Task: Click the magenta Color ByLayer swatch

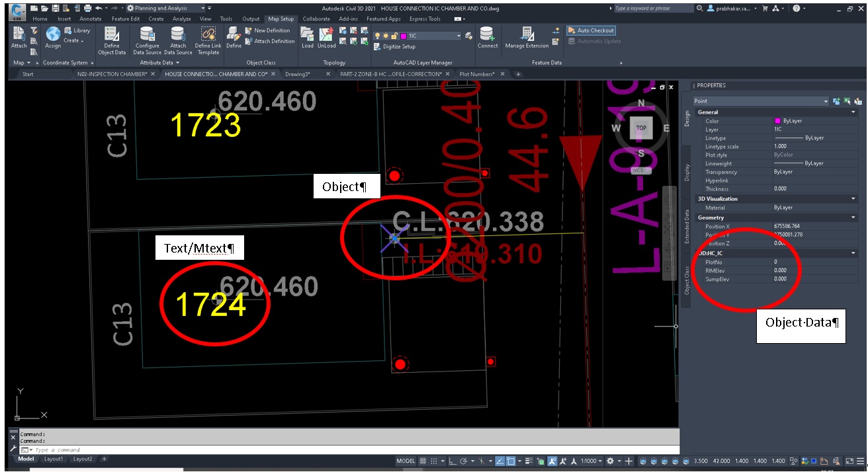Action: [x=777, y=121]
